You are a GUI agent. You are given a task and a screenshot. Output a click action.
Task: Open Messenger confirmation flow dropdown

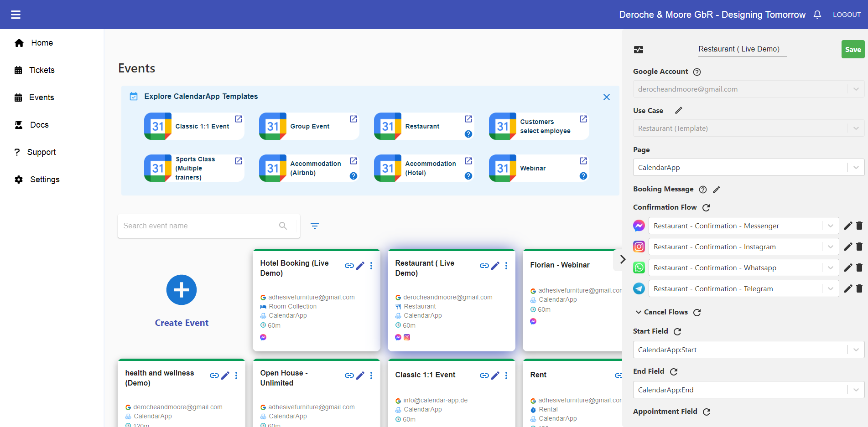(x=743, y=226)
